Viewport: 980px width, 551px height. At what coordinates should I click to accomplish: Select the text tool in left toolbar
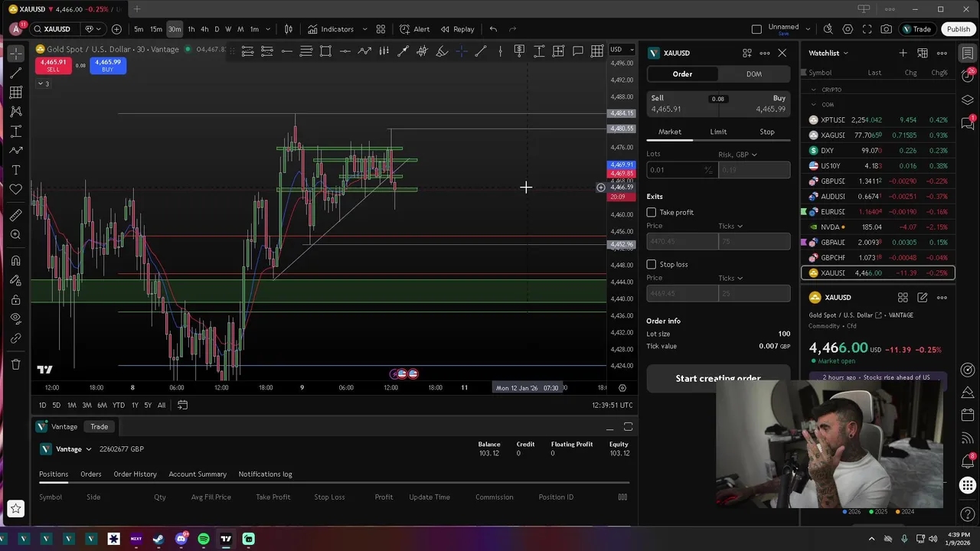click(x=15, y=170)
